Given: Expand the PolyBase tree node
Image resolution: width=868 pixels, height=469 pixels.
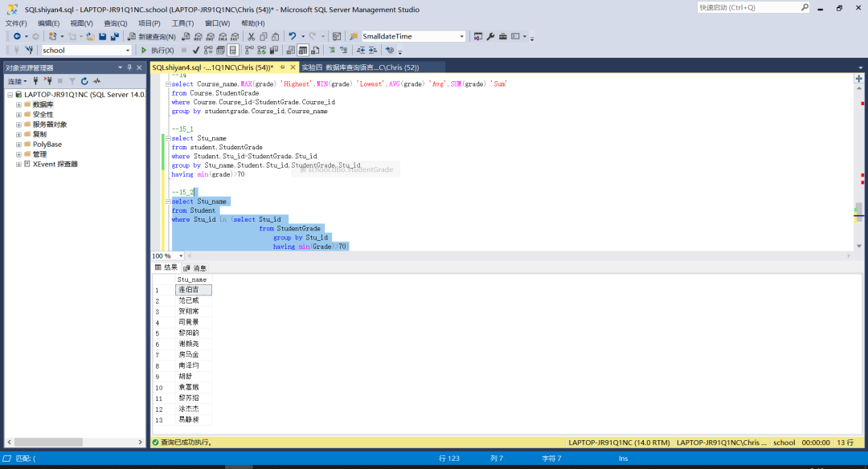Looking at the screenshot, I should (x=18, y=145).
